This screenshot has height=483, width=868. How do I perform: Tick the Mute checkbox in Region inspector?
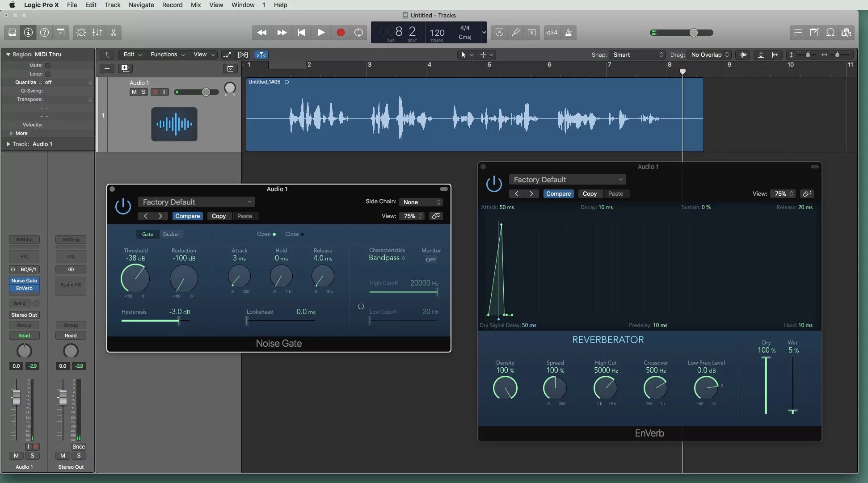tap(48, 65)
